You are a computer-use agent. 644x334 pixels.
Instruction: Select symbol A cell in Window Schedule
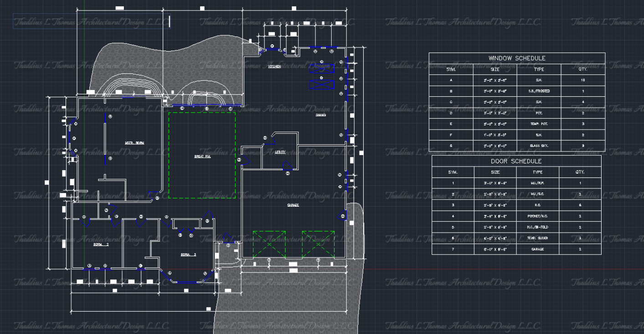[x=451, y=80]
